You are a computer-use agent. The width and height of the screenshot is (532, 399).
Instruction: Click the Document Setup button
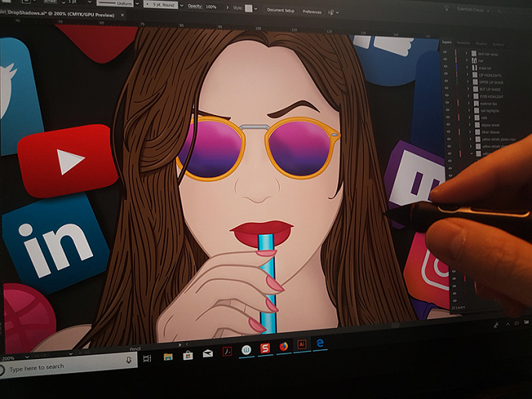point(280,10)
